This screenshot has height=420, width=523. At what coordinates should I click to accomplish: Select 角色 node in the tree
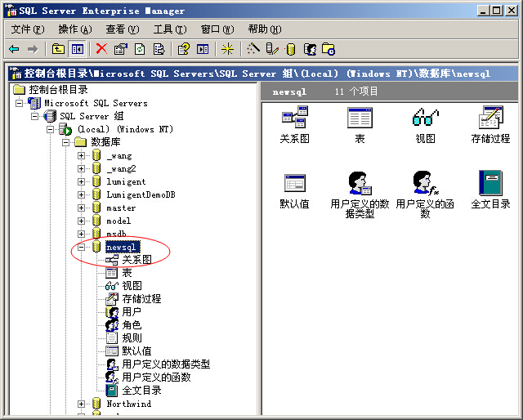[x=132, y=325]
